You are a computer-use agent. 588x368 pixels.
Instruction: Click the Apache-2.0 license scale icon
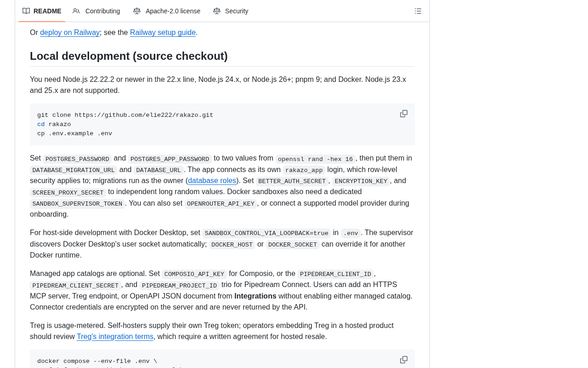pyautogui.click(x=137, y=11)
